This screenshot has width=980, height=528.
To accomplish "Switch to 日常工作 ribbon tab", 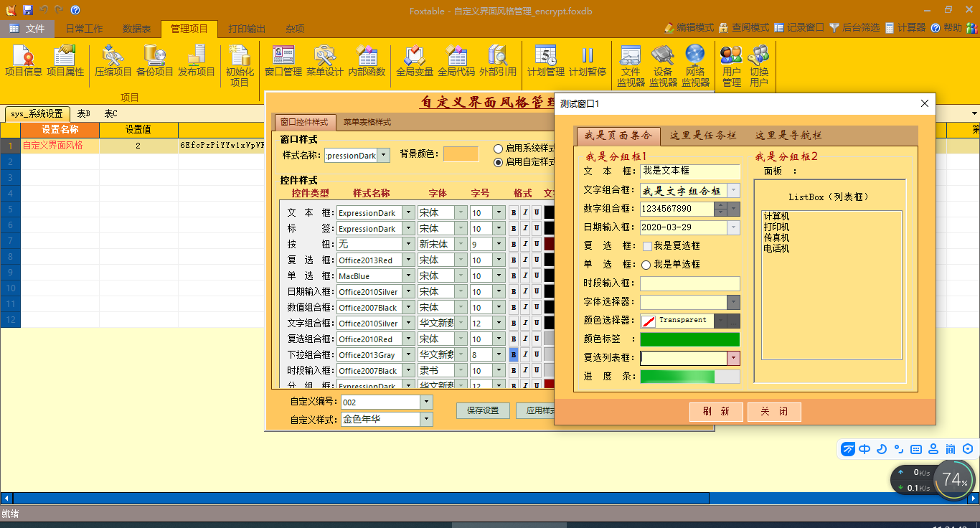I will click(84, 29).
